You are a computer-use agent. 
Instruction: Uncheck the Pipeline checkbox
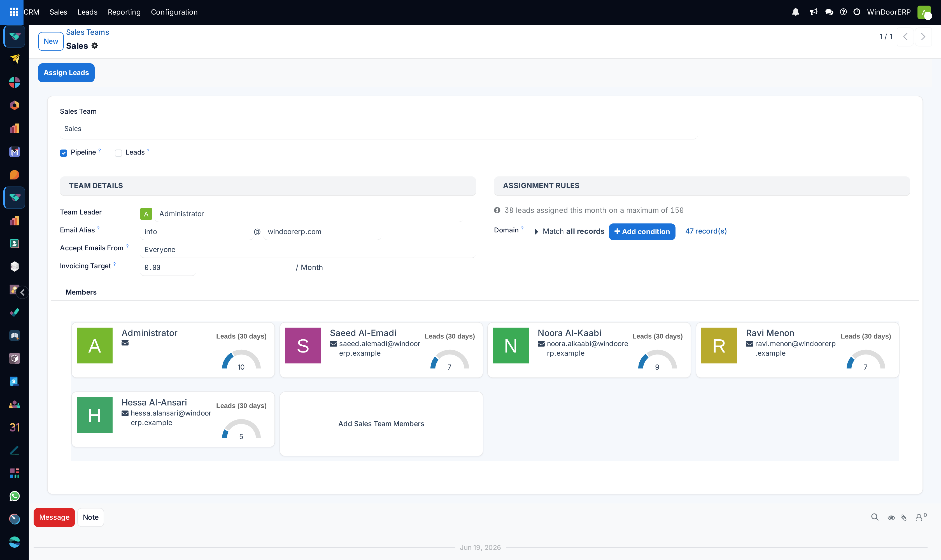[x=63, y=153]
